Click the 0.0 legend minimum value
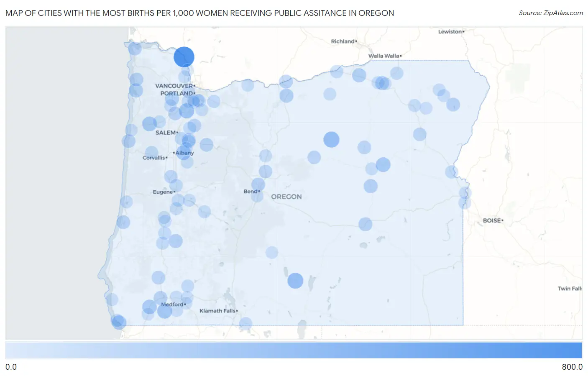This screenshot has height=376, width=588. (x=11, y=367)
